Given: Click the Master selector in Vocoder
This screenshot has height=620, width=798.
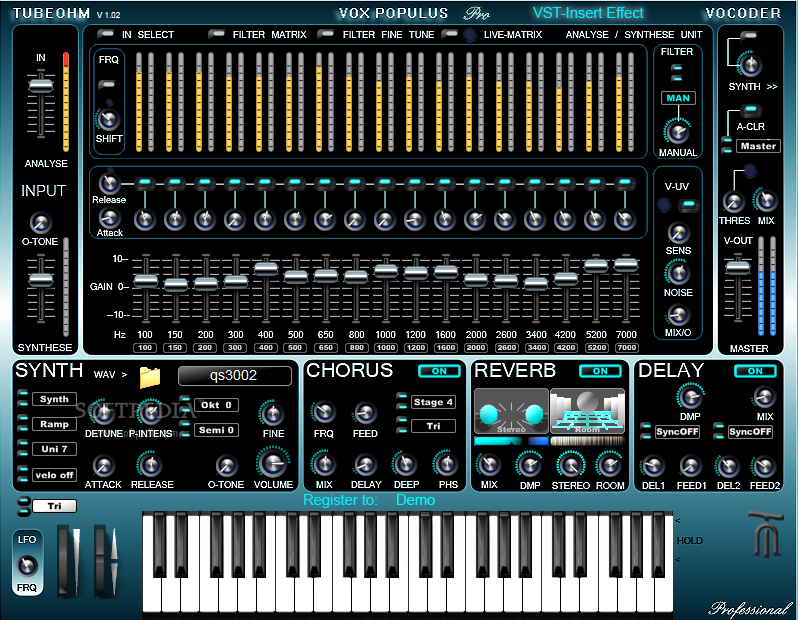Looking at the screenshot, I should click(758, 146).
